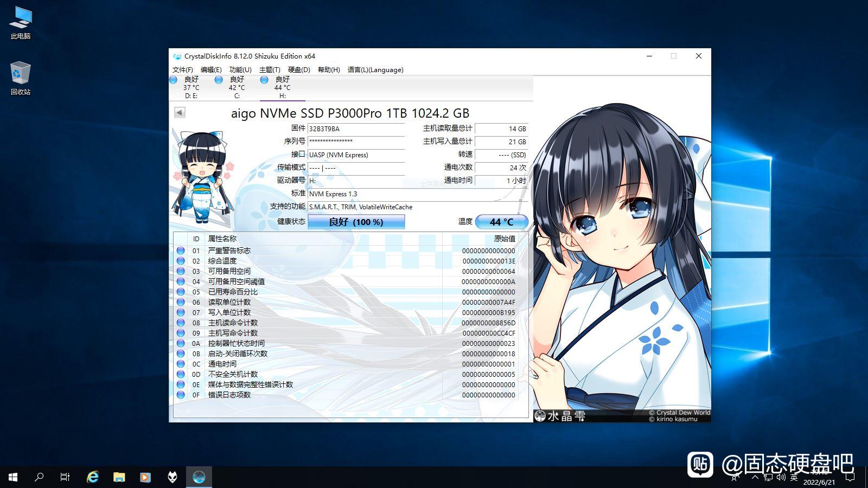The image size is (868, 488).
Task: Open the 硬盘(D) menu
Action: tap(299, 70)
